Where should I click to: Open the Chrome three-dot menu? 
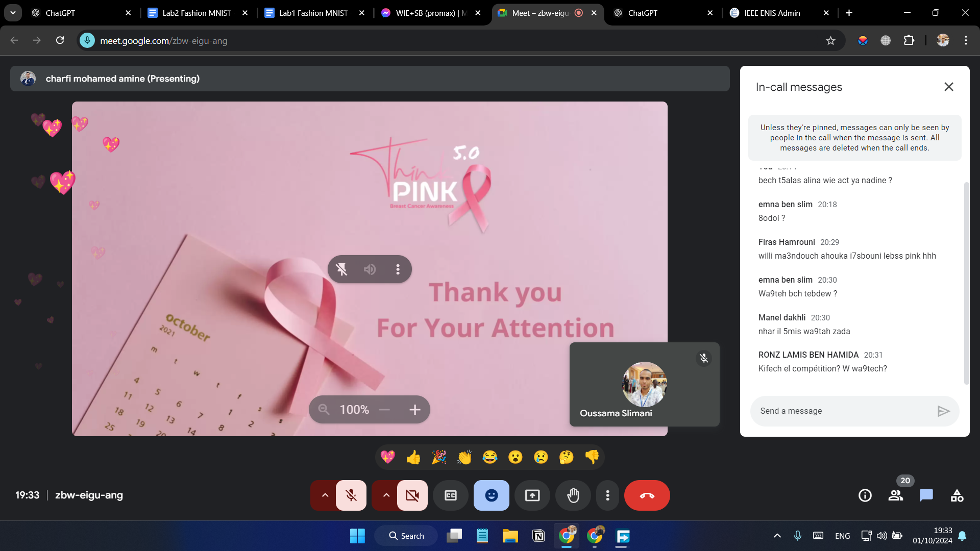pyautogui.click(x=966, y=40)
